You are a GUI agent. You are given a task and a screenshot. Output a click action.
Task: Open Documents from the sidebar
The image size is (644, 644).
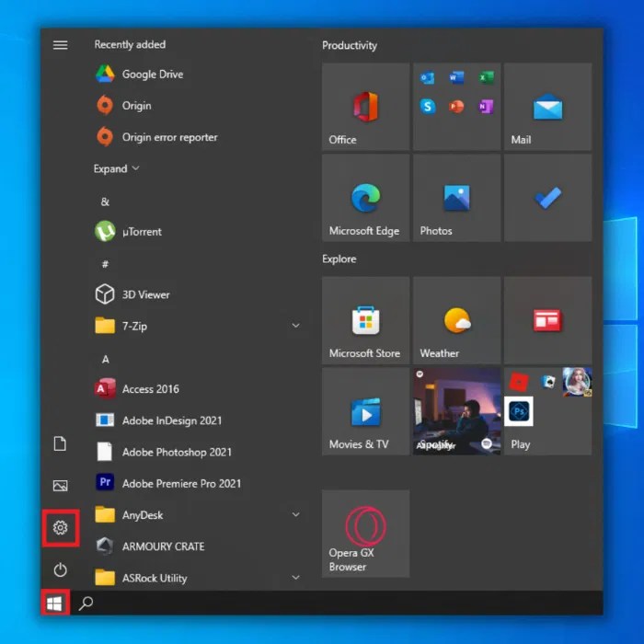[61, 444]
